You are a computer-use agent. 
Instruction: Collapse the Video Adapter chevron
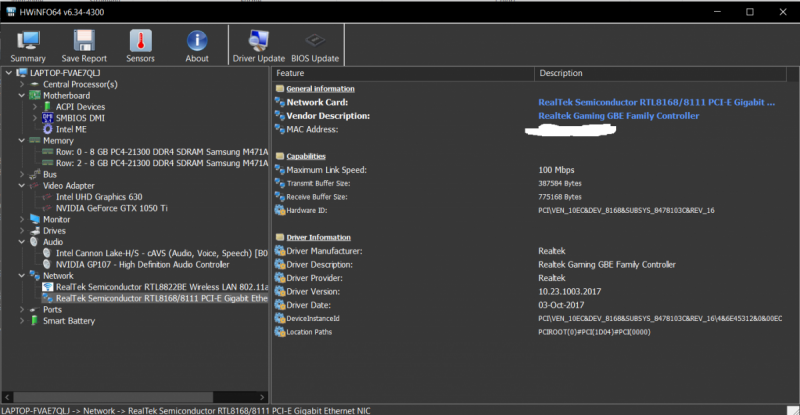coord(22,185)
